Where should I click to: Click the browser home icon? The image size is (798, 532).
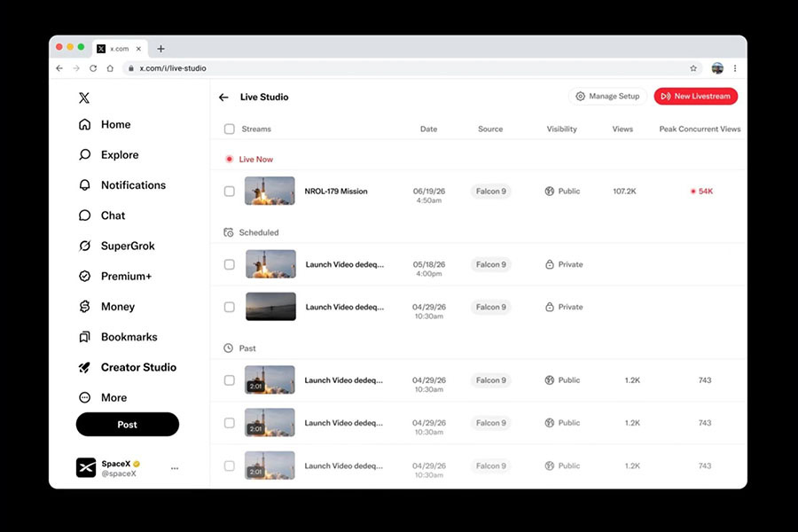pos(110,68)
